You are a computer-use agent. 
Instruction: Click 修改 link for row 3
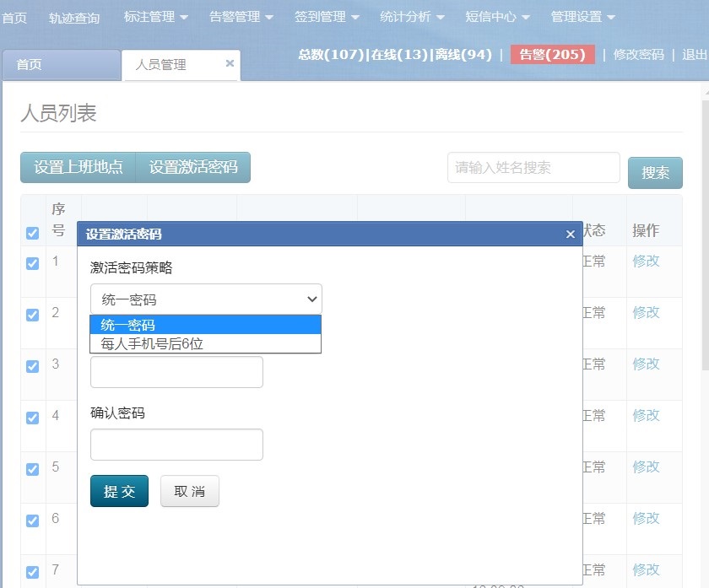646,364
